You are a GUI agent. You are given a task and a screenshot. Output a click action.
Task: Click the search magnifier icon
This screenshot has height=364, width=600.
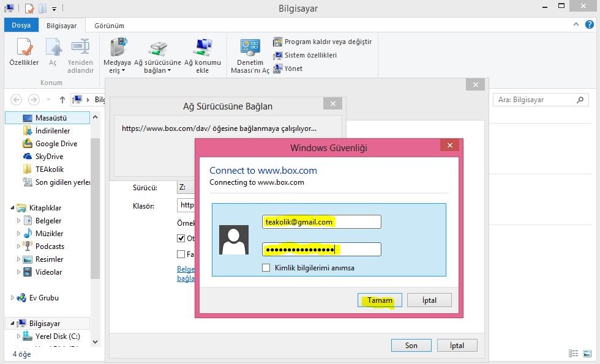580,100
